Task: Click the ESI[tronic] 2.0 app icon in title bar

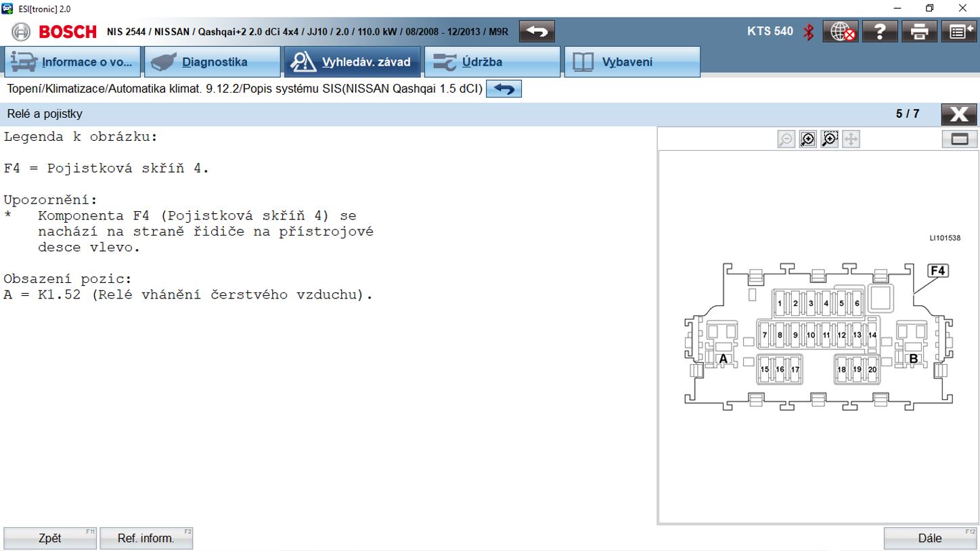Action: tap(7, 8)
